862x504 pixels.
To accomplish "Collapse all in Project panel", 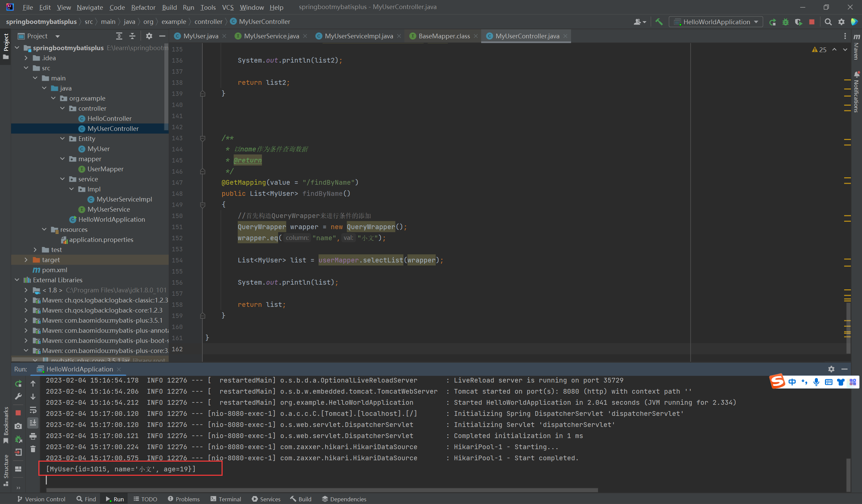I will 132,36.
